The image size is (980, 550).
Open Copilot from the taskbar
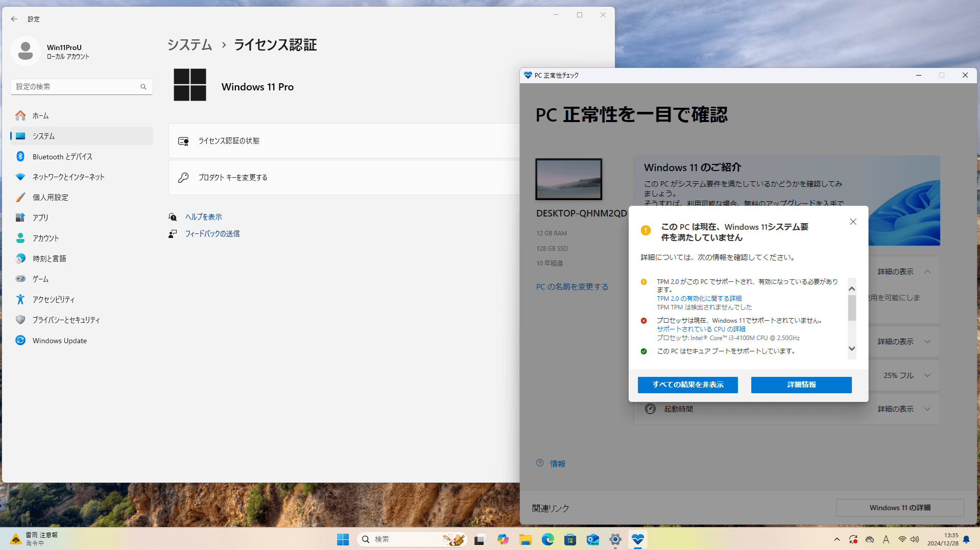(503, 539)
